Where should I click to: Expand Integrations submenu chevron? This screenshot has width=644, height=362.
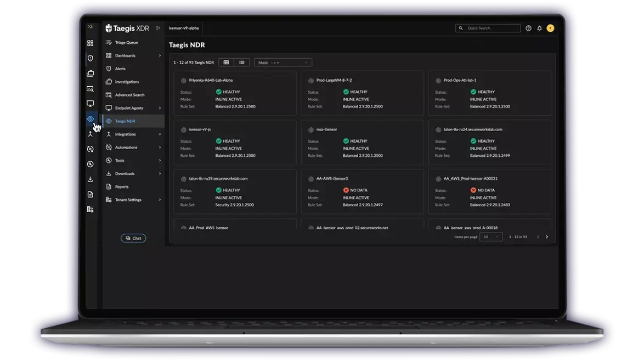[160, 134]
